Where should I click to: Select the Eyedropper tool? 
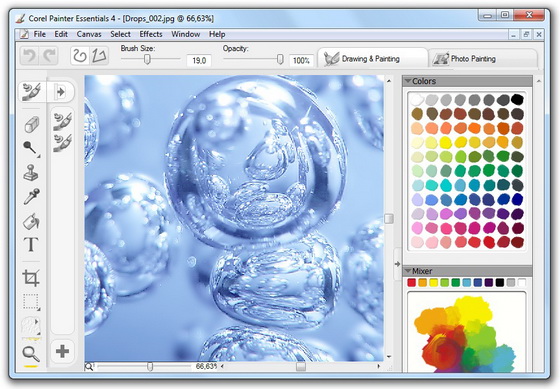[x=31, y=196]
